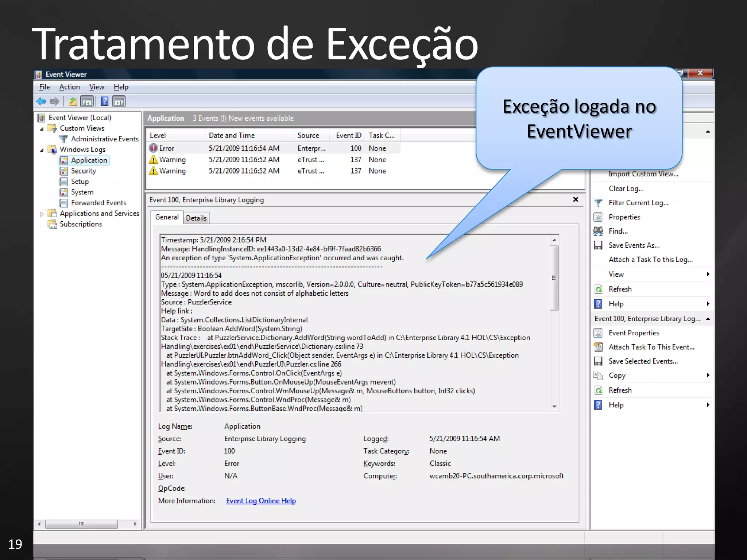The image size is (747, 560).
Task: Click tree pane scroll right arrow
Action: pyautogui.click(x=135, y=524)
